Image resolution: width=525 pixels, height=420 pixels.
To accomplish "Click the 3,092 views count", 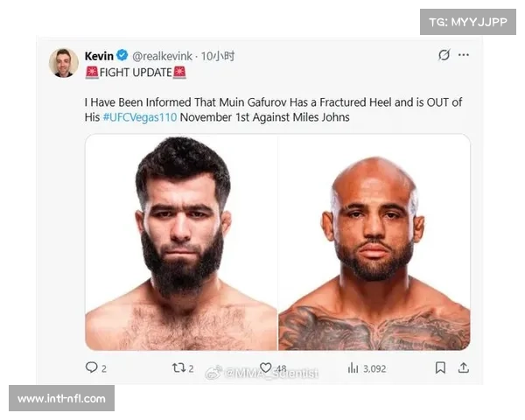I will tap(374, 368).
